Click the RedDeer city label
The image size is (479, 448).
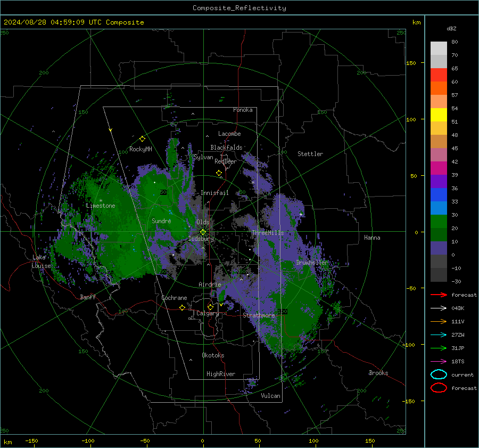(226, 161)
